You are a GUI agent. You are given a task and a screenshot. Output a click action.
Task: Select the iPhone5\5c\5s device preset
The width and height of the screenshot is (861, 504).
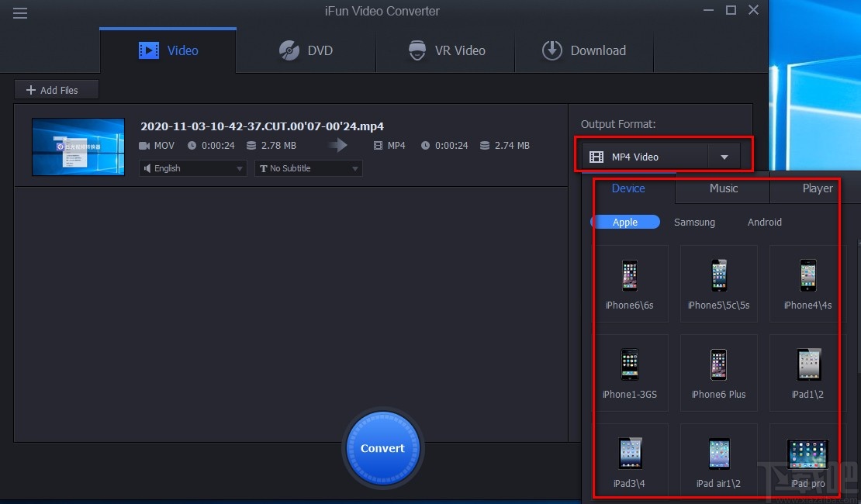click(x=719, y=284)
